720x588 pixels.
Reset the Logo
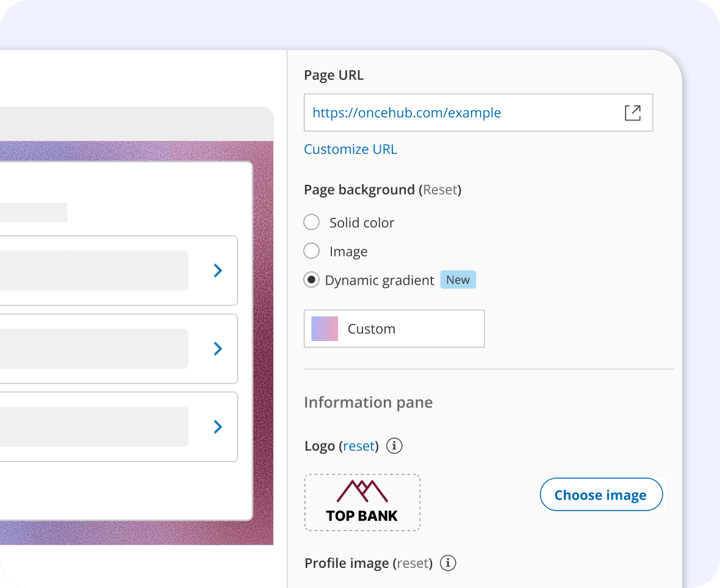(x=359, y=446)
